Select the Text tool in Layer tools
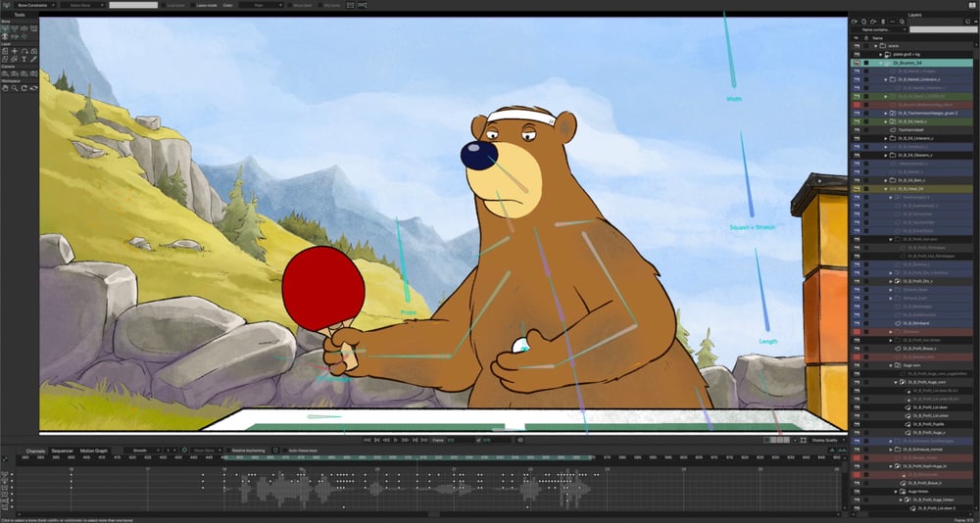This screenshot has width=980, height=523. [24, 59]
